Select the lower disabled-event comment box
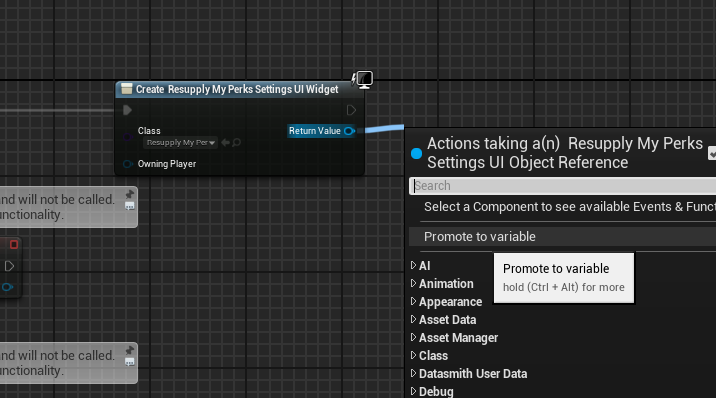 (68, 363)
